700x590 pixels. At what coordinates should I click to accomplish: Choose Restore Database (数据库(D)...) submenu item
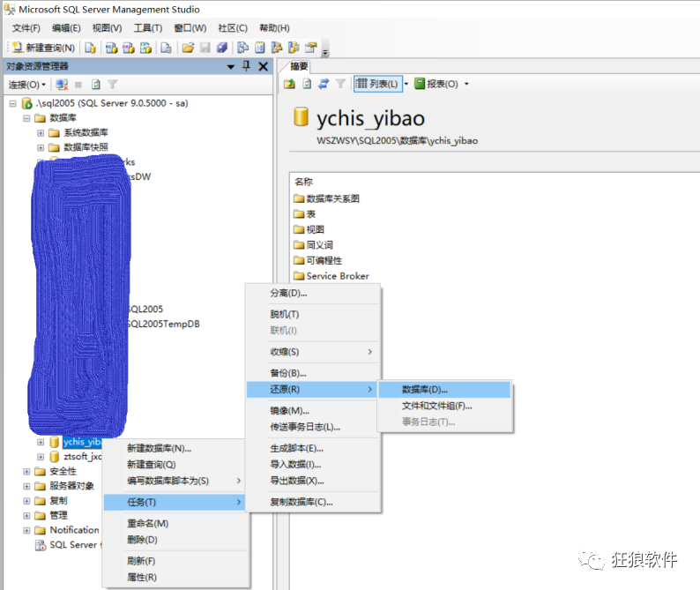coord(444,390)
